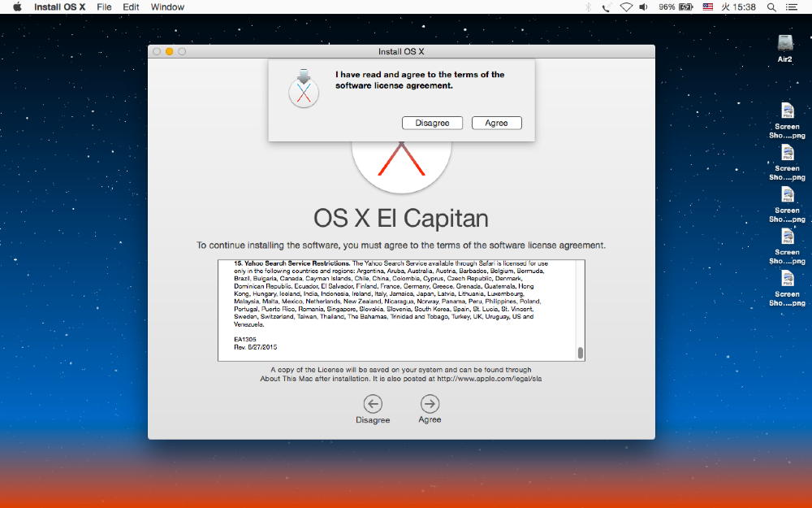This screenshot has width=812, height=508.
Task: Click the 'I have read and agree' dialog message
Action: pos(420,80)
